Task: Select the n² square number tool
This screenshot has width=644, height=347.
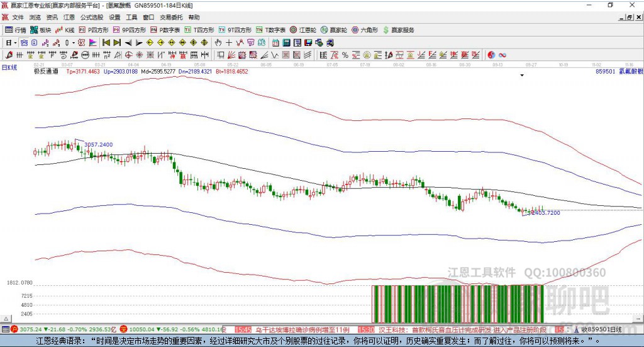Action: pos(107,55)
